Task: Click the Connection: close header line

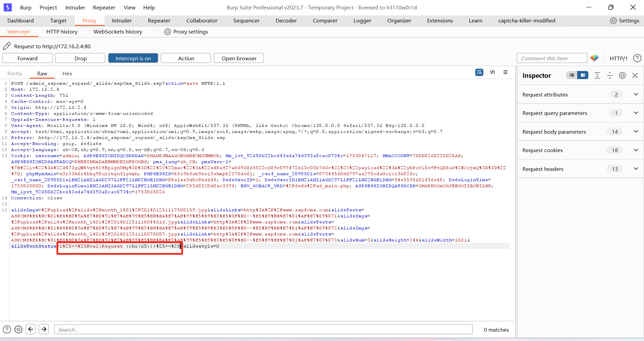Action: (x=37, y=198)
